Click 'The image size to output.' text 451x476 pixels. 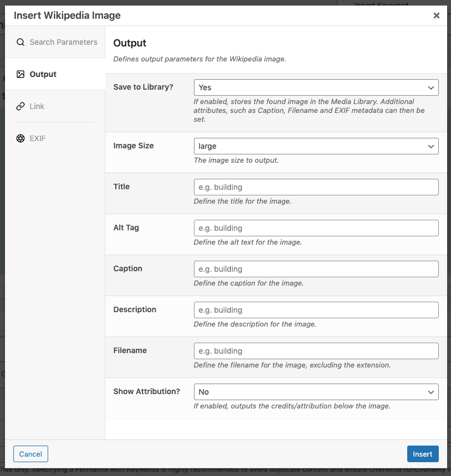pyautogui.click(x=236, y=161)
